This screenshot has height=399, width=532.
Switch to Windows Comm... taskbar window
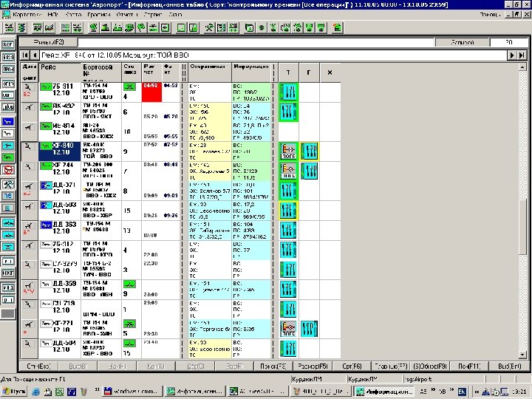(x=132, y=392)
